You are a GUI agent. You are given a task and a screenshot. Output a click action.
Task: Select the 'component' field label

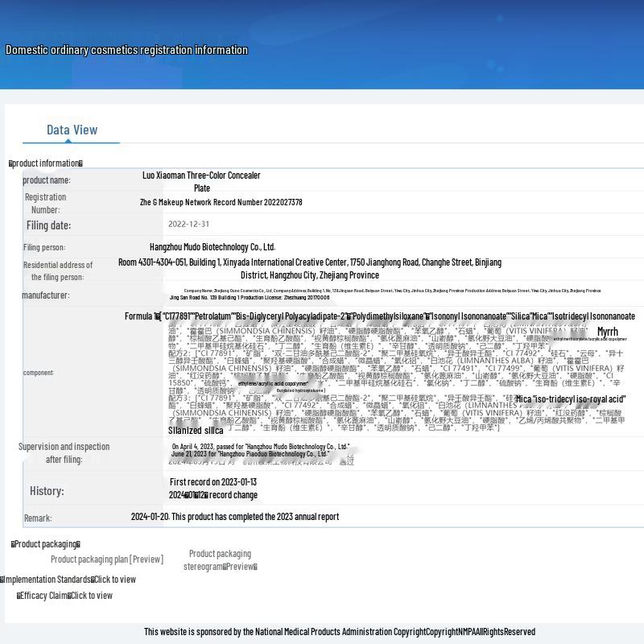[x=38, y=373]
